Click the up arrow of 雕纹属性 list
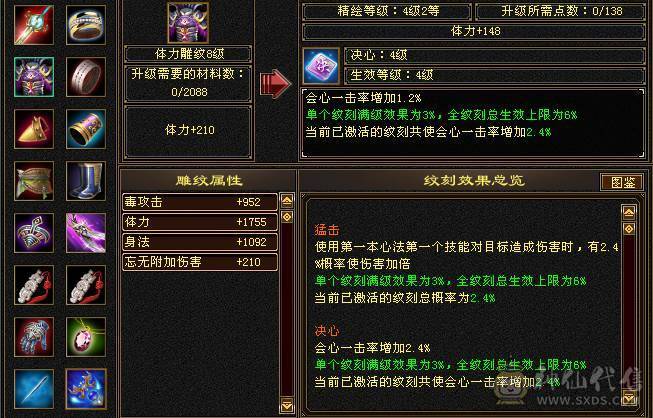 click(x=287, y=201)
